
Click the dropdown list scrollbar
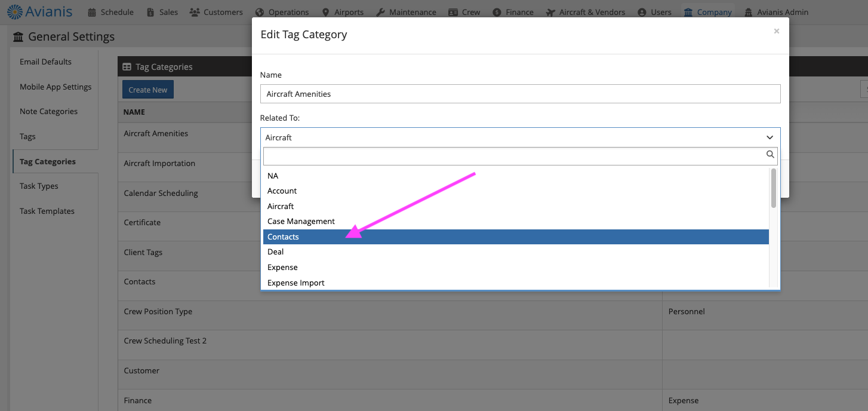point(773,188)
